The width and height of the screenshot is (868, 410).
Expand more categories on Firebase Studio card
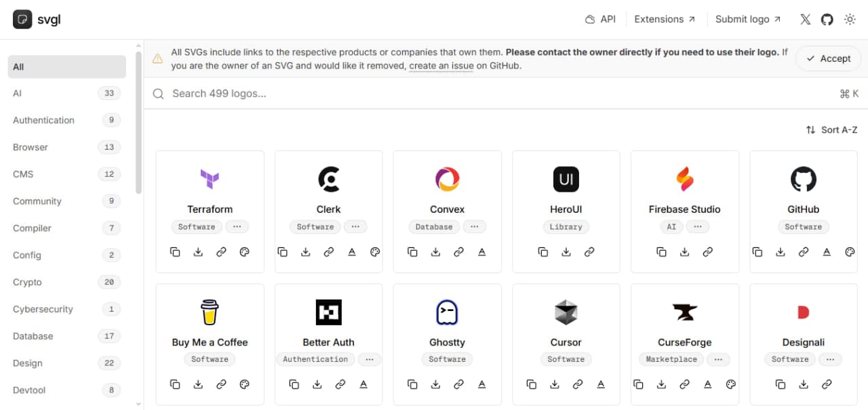point(698,227)
